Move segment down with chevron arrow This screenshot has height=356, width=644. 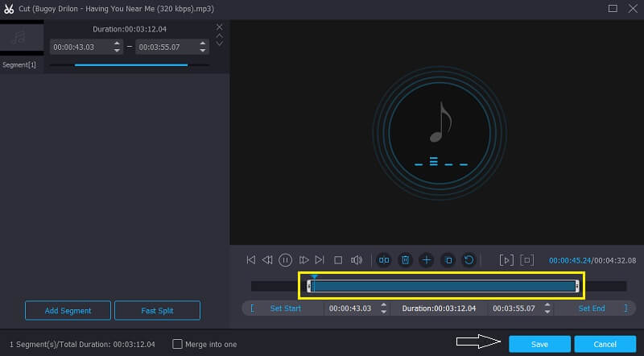pyautogui.click(x=219, y=44)
